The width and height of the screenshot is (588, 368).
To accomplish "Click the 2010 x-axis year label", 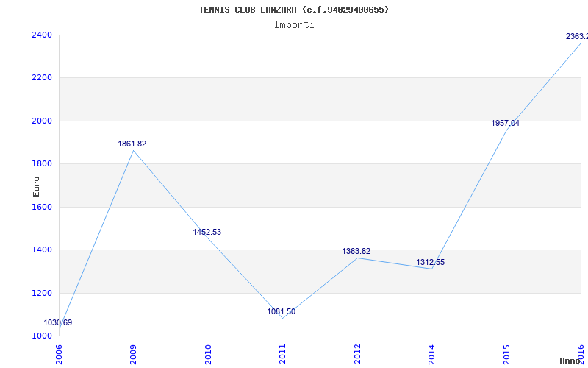I will [x=208, y=354].
